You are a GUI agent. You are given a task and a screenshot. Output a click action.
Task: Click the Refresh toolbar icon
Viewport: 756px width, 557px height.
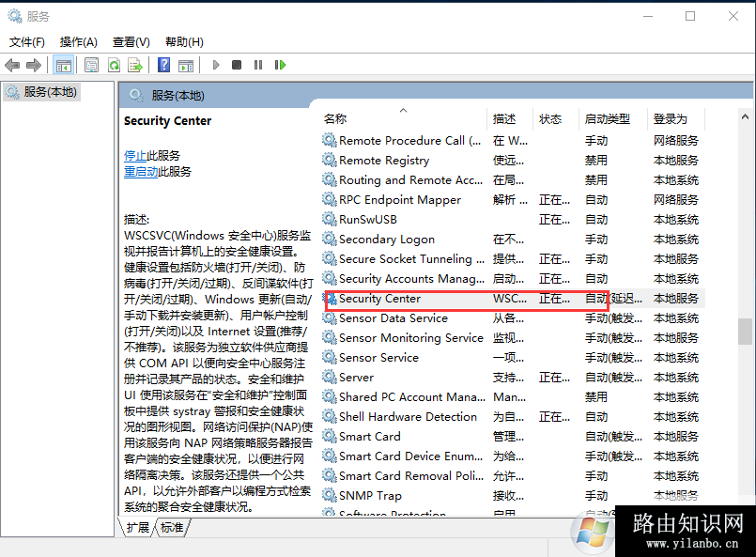[114, 65]
